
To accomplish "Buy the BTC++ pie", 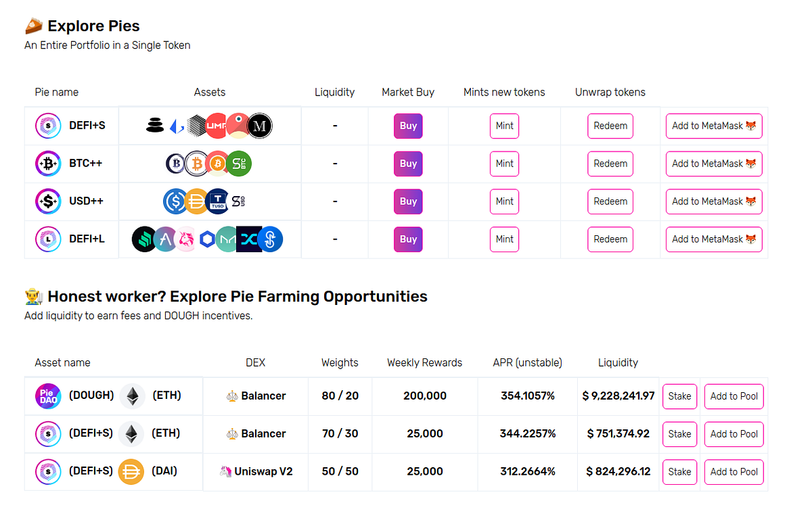I will 408,164.
